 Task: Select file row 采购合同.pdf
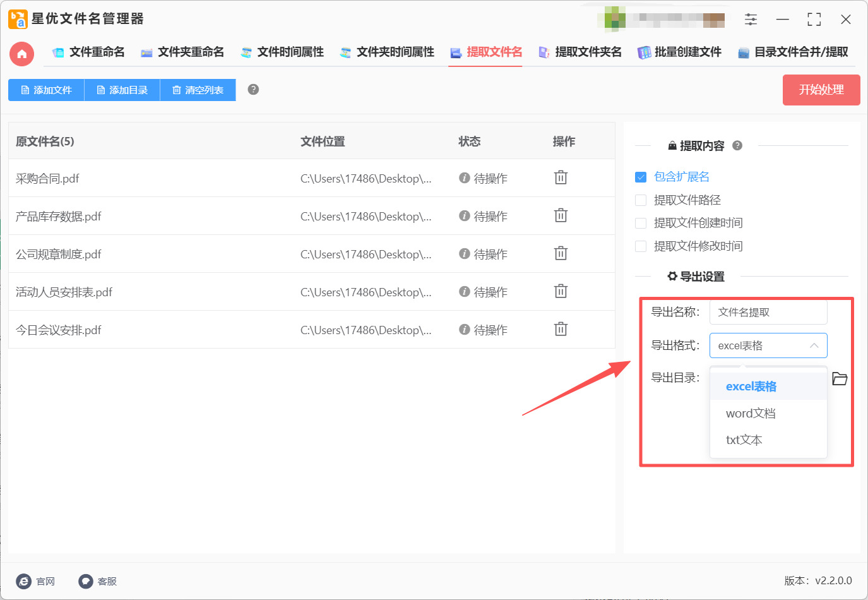[x=312, y=178]
